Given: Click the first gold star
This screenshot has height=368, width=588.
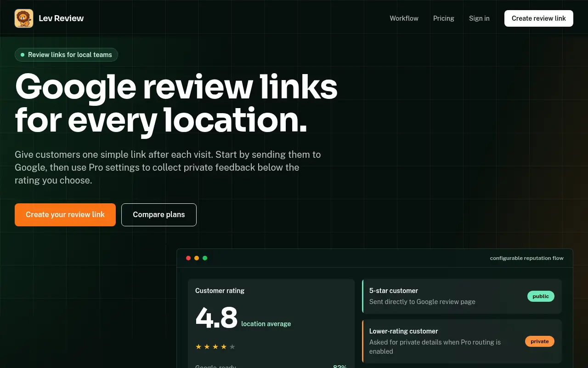Looking at the screenshot, I should [198, 347].
